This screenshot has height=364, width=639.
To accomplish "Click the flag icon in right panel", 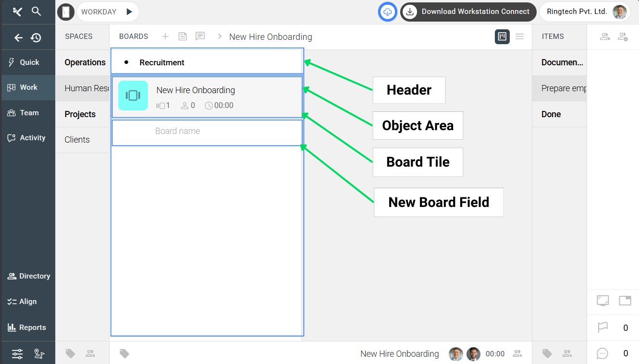I will pyautogui.click(x=602, y=328).
